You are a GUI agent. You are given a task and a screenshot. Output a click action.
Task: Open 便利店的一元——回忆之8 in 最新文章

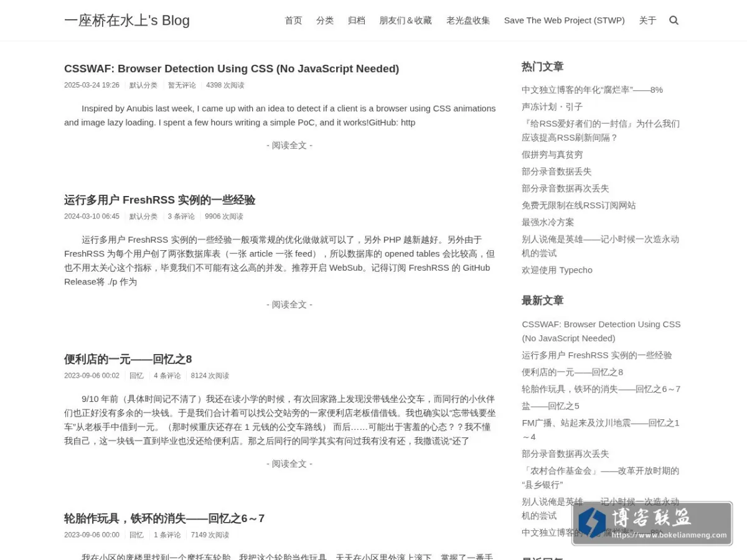tap(572, 372)
